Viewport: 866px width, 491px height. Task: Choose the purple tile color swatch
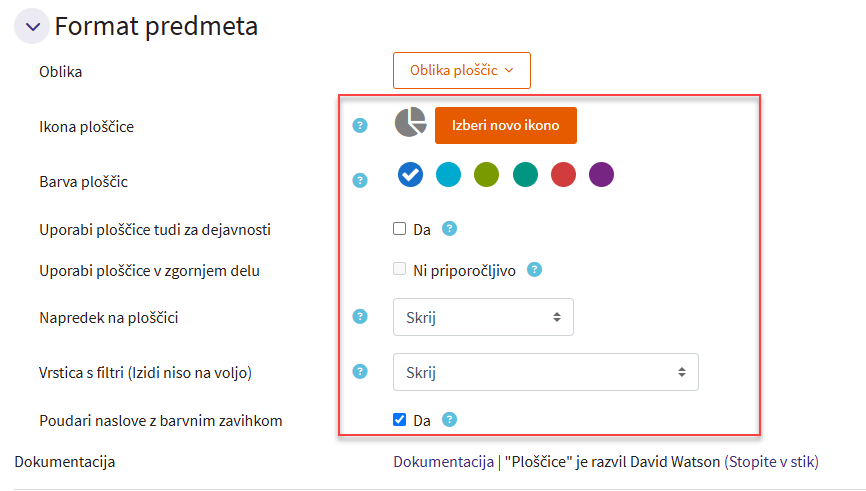click(x=601, y=175)
